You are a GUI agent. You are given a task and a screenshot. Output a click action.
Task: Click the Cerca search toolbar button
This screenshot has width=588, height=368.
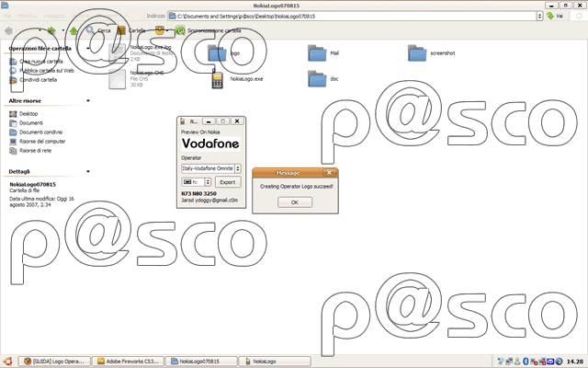point(98,30)
